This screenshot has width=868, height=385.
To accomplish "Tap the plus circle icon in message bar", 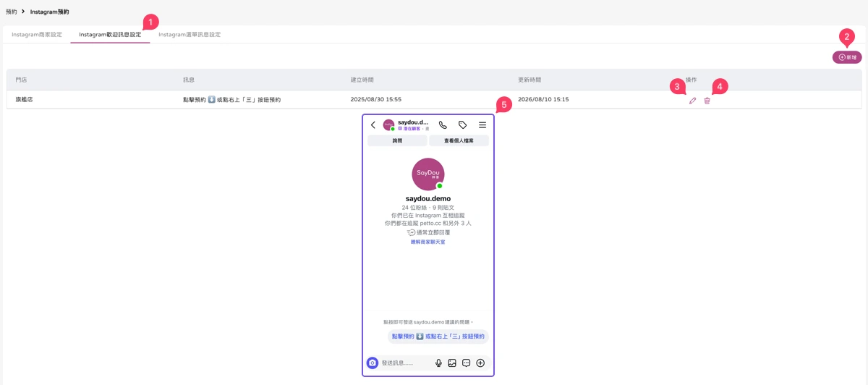I will (480, 363).
